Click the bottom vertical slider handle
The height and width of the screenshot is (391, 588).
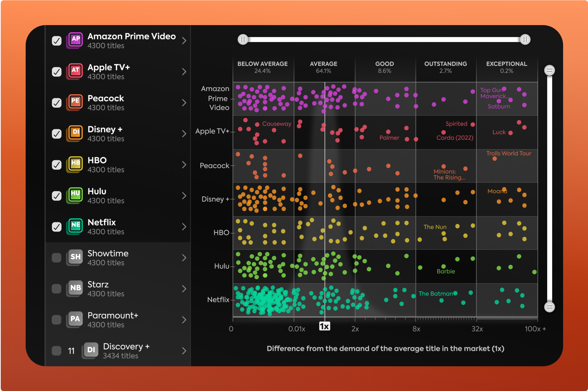(549, 307)
